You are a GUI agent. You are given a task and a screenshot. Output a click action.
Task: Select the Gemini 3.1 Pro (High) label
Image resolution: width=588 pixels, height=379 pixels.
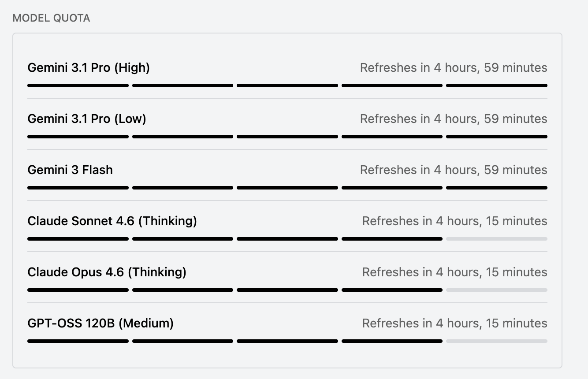pos(89,68)
